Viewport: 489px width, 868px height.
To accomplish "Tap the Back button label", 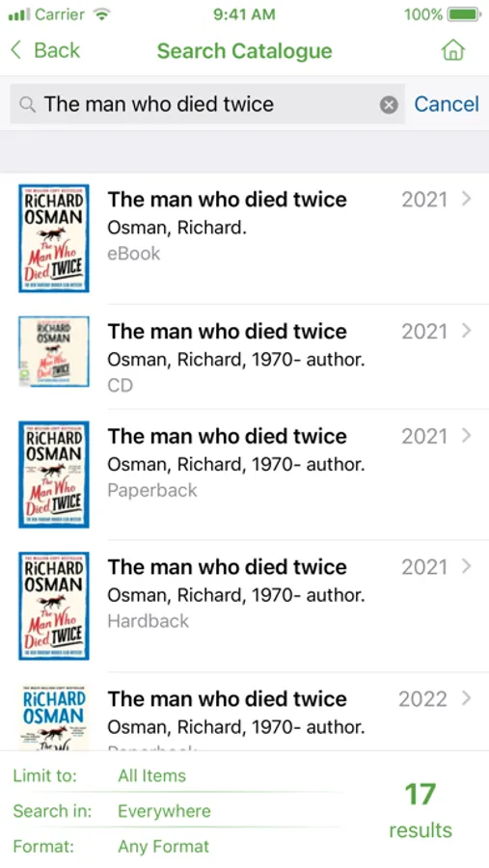I will pyautogui.click(x=57, y=50).
